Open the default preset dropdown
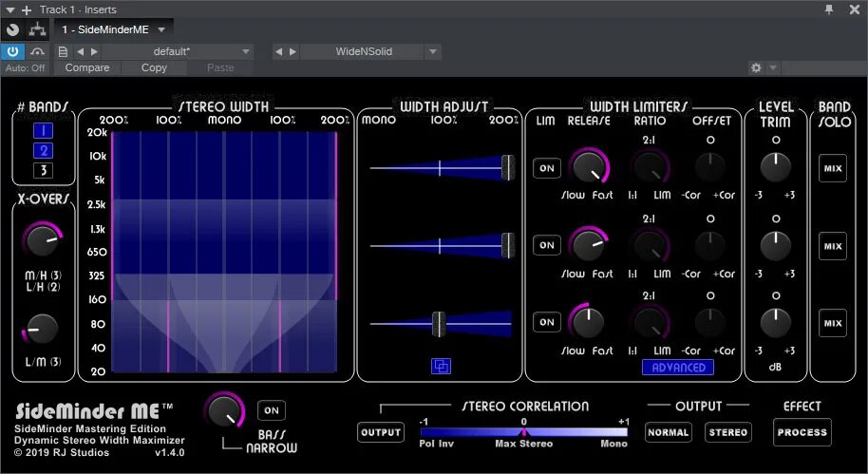The width and height of the screenshot is (868, 474). point(246,51)
